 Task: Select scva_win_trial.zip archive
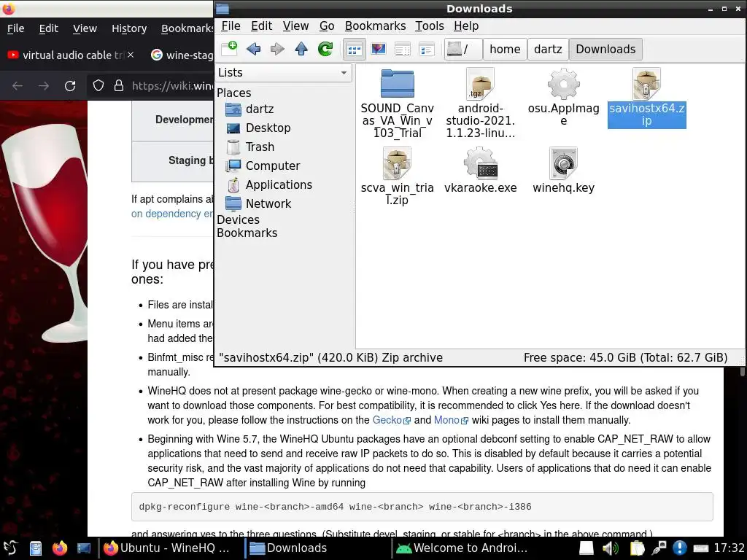click(398, 176)
